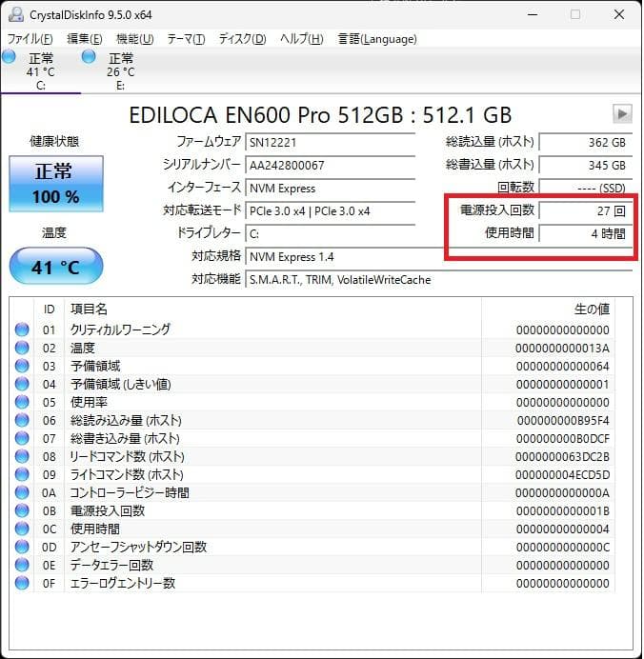Click the ID column header

tap(50, 310)
